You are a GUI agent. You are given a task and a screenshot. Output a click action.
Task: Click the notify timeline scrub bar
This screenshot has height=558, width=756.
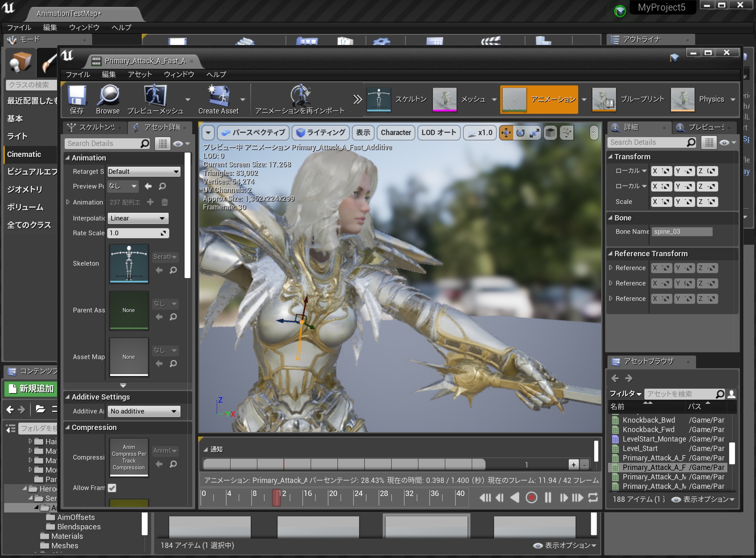click(344, 464)
